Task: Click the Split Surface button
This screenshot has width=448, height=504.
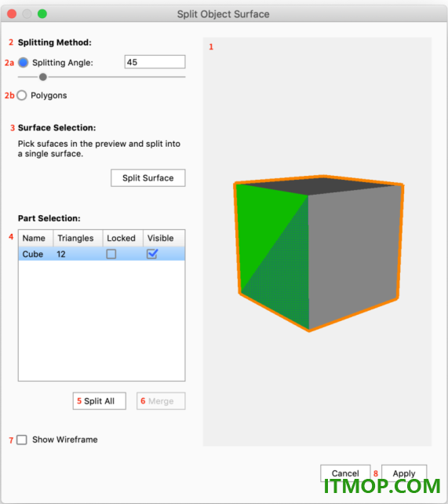Action: point(148,177)
